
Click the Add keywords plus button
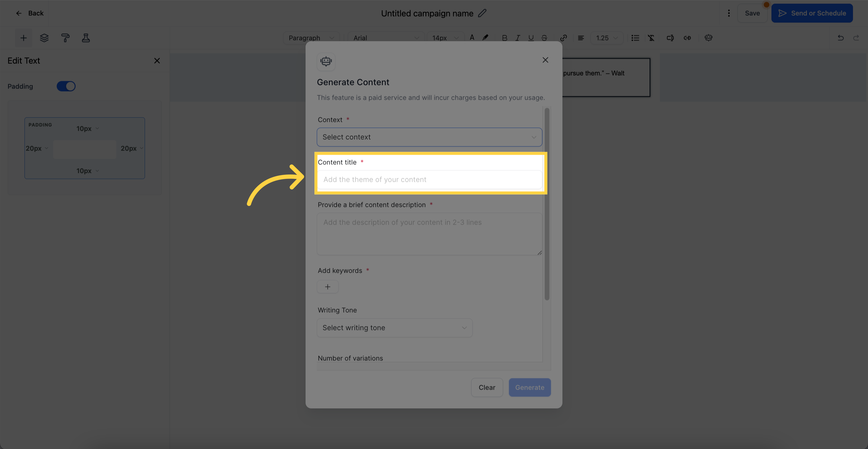327,286
